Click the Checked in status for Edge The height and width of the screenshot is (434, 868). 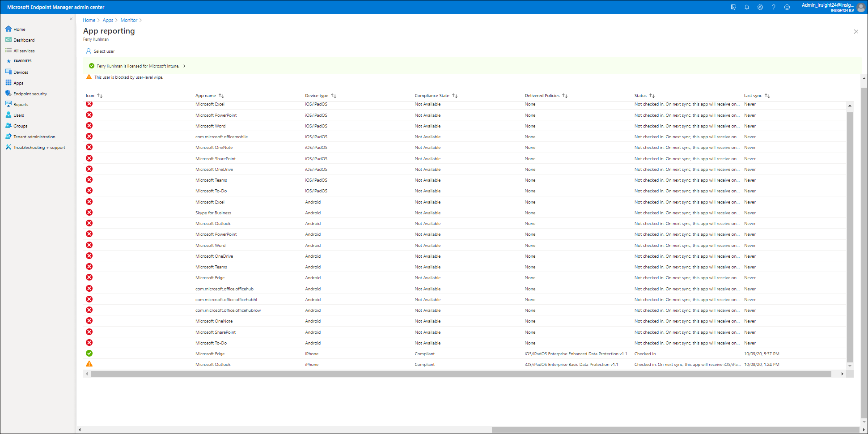click(x=645, y=354)
